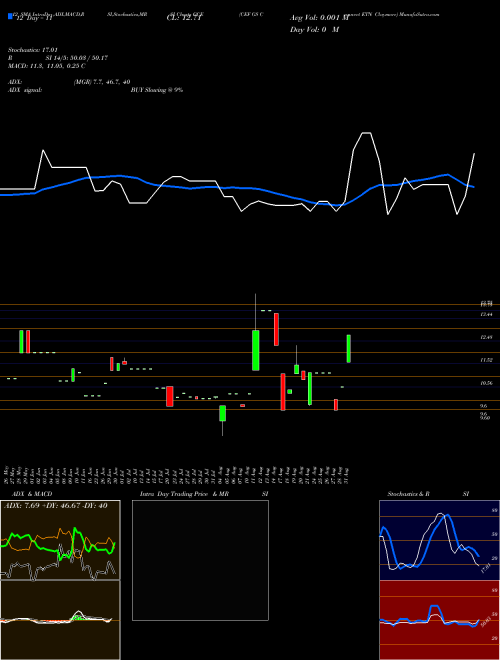Click the 10.56 price axis label

(487, 383)
